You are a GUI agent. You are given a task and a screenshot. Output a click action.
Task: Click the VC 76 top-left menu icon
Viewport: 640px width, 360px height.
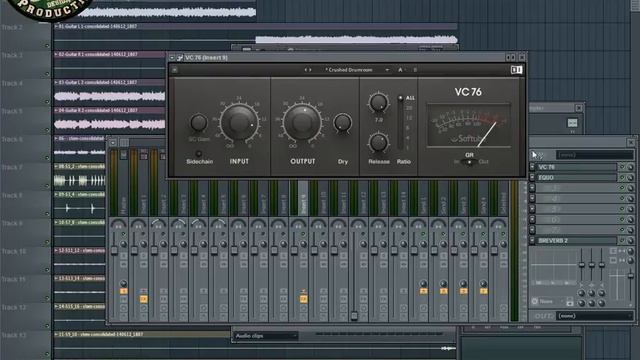174,70
